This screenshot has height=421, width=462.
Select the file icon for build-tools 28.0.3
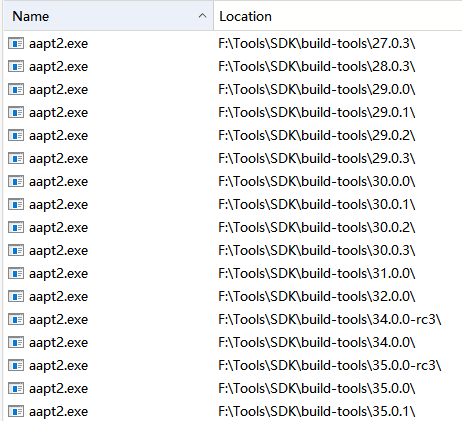(x=16, y=66)
